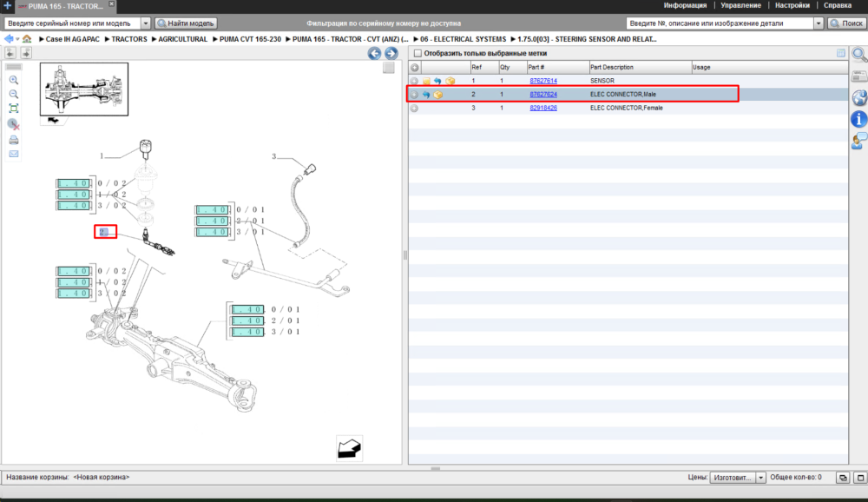Viewport: 868px width, 502px height.
Task: Open the 06 - ELECTRICAL SYSTEMS breadcrumb
Action: (x=463, y=39)
